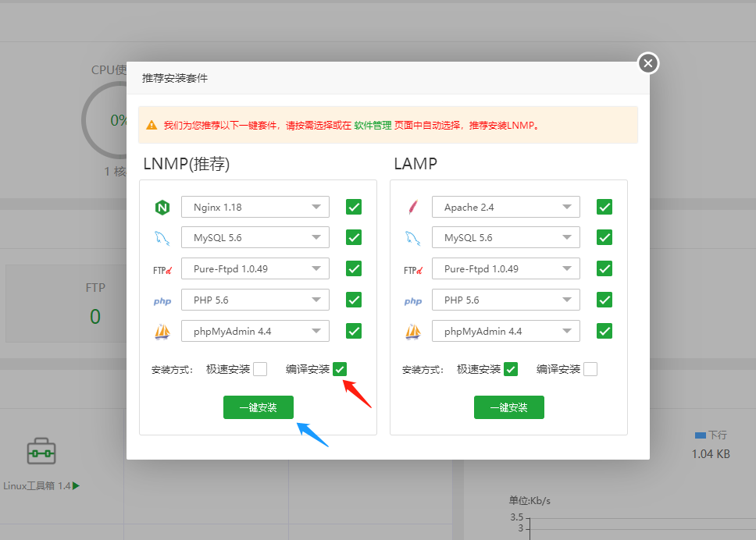Uncheck Nginx 1.18 in LNMP
Image resolution: width=756 pixels, height=540 pixels.
[x=354, y=207]
